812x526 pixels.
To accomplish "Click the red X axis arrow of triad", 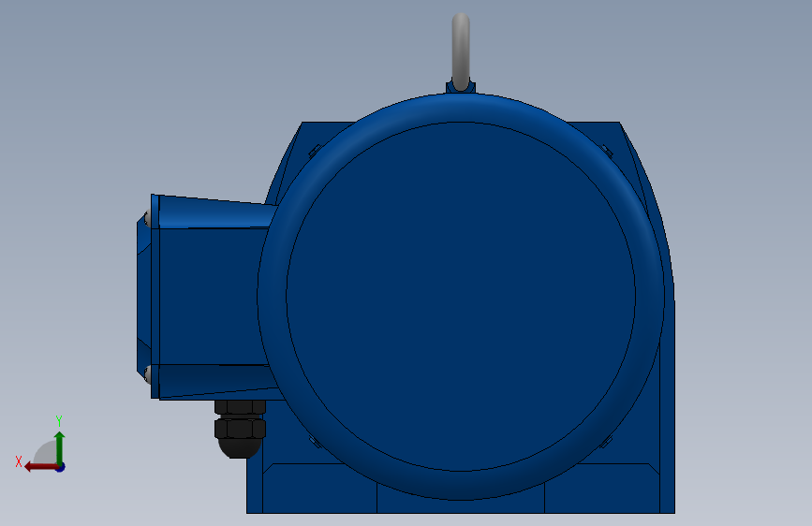I will (41, 467).
